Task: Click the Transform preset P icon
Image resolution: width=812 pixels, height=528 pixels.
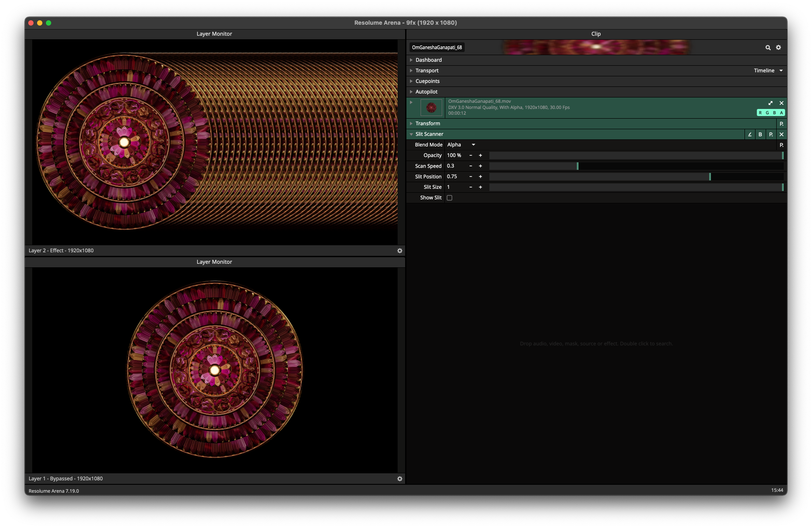Action: 782,124
